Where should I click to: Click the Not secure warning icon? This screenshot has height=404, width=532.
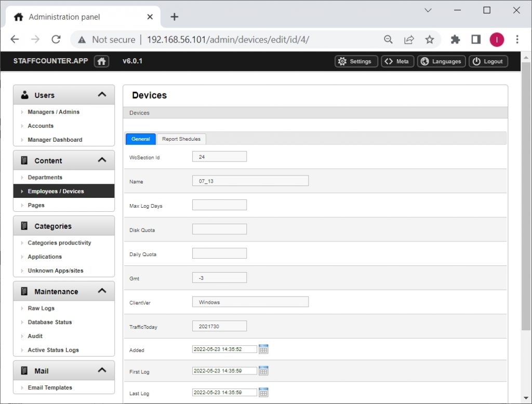coord(82,39)
